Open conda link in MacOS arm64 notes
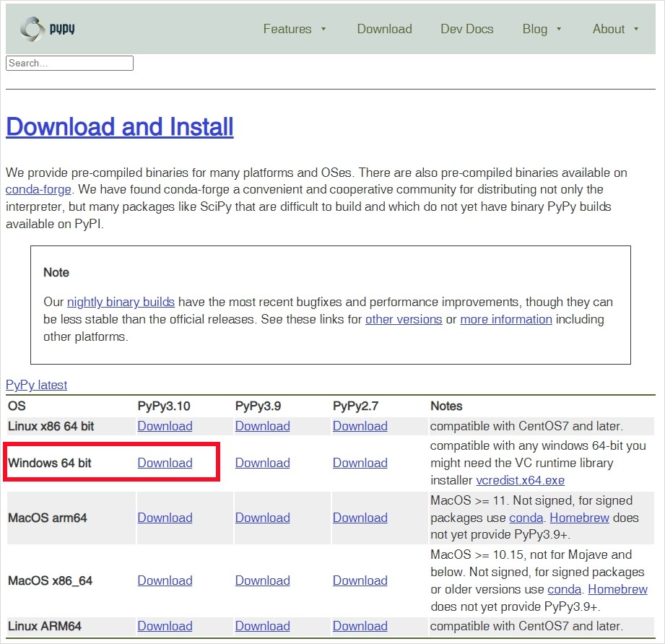665x644 pixels. 526,518
